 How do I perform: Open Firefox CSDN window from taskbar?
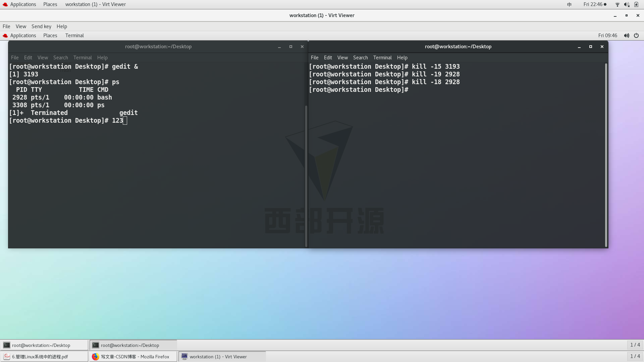[x=133, y=357]
